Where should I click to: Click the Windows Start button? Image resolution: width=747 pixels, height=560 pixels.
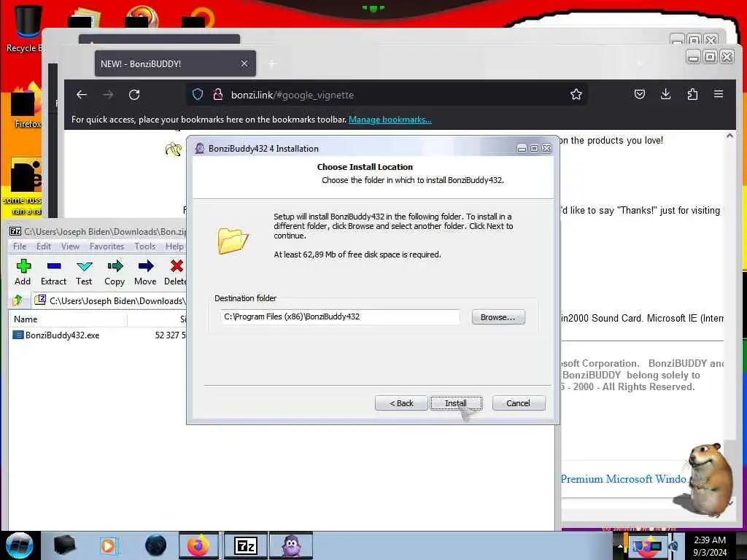pyautogui.click(x=19, y=545)
